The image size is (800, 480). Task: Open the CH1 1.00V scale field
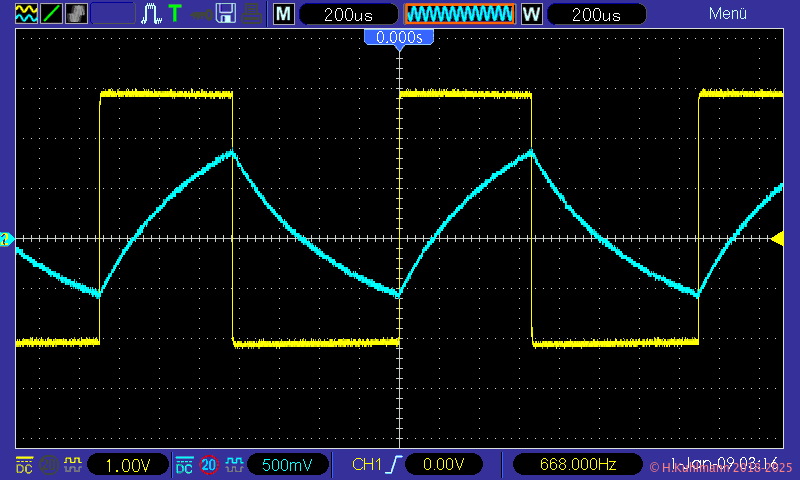127,465
